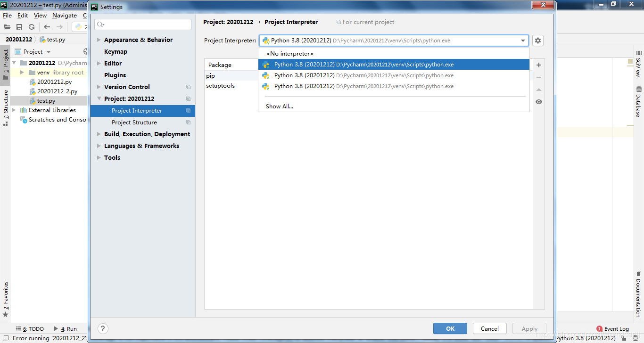The height and width of the screenshot is (343, 644).
Task: Select 20201212.py in project tree
Action: click(55, 82)
